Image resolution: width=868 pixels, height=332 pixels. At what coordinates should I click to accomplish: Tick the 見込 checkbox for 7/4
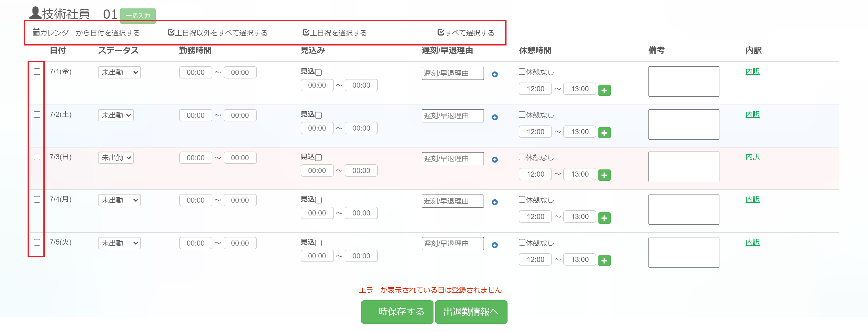pos(318,200)
